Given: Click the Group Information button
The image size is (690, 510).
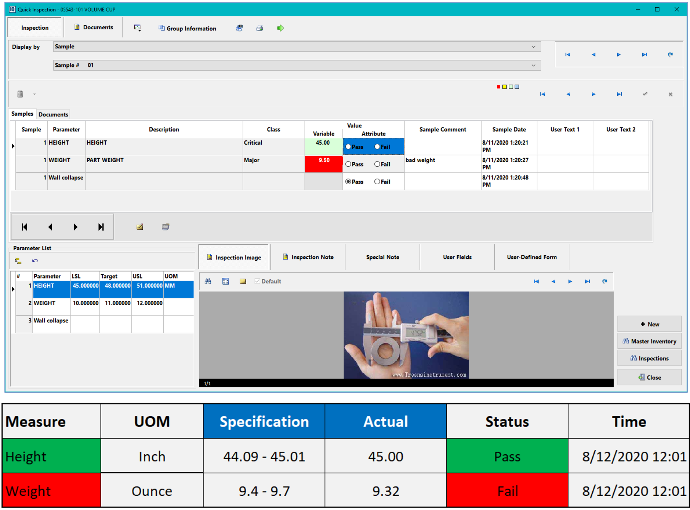Looking at the screenshot, I should [x=186, y=28].
